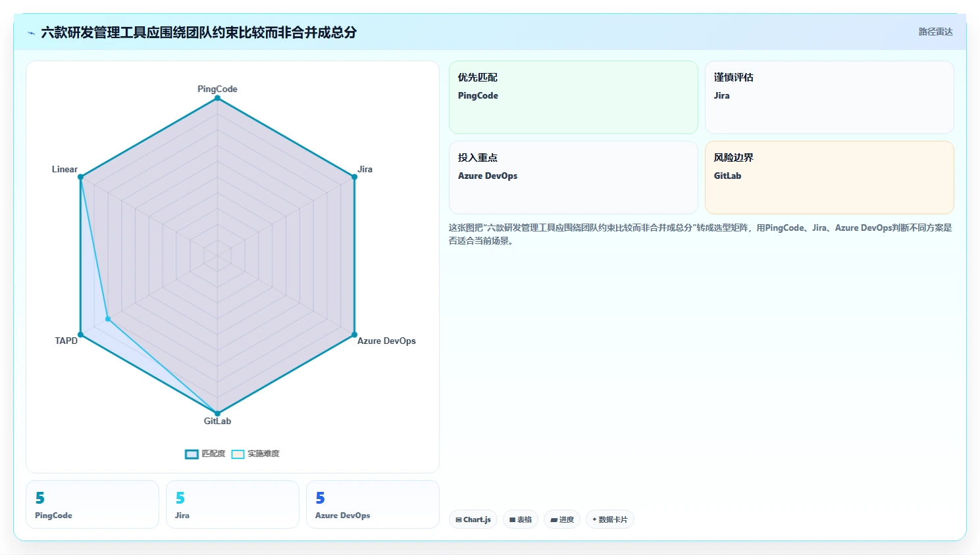Click the page title 六款研发管理工具
980x555 pixels.
(199, 32)
